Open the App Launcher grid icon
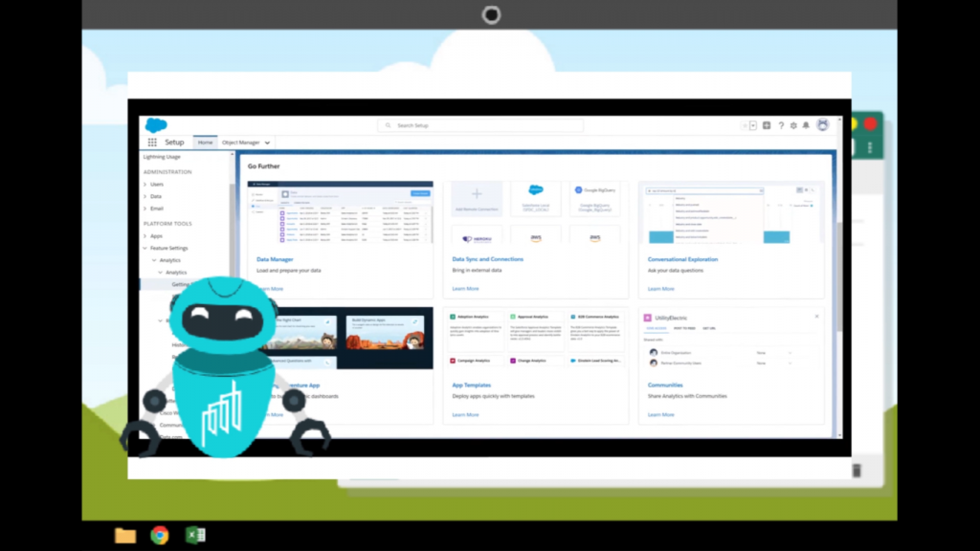980x551 pixels. coord(152,143)
